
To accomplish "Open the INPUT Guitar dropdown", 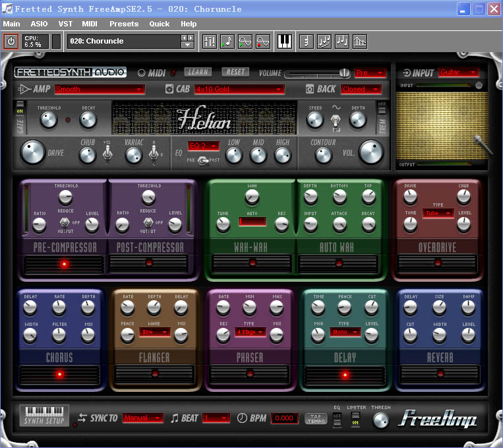I will click(459, 73).
